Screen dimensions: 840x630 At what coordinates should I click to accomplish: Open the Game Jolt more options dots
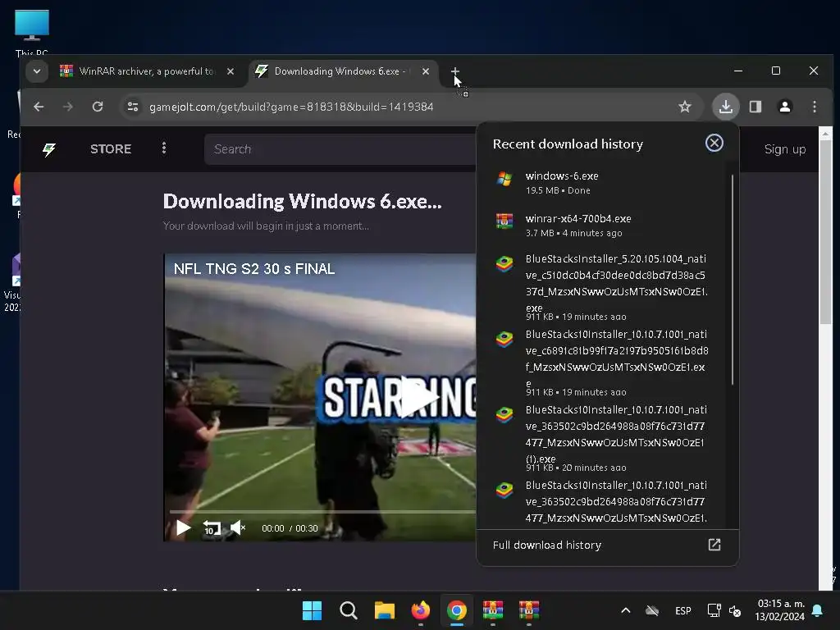point(164,148)
